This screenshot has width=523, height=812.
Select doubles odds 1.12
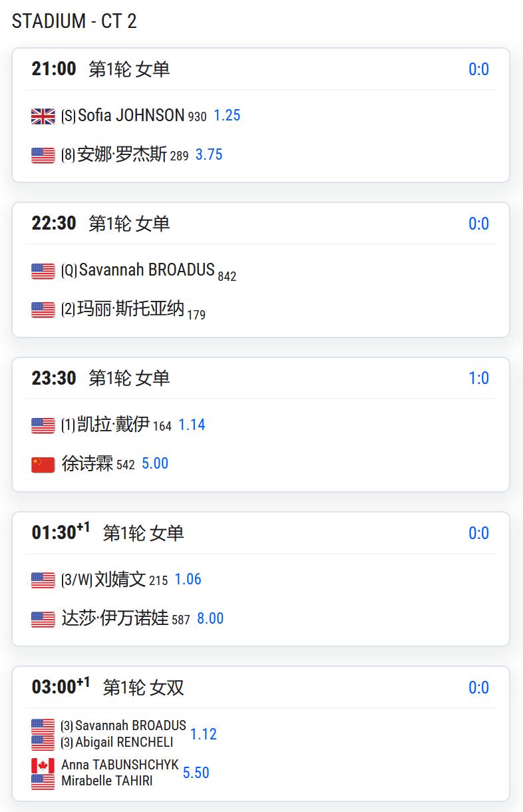coord(204,734)
